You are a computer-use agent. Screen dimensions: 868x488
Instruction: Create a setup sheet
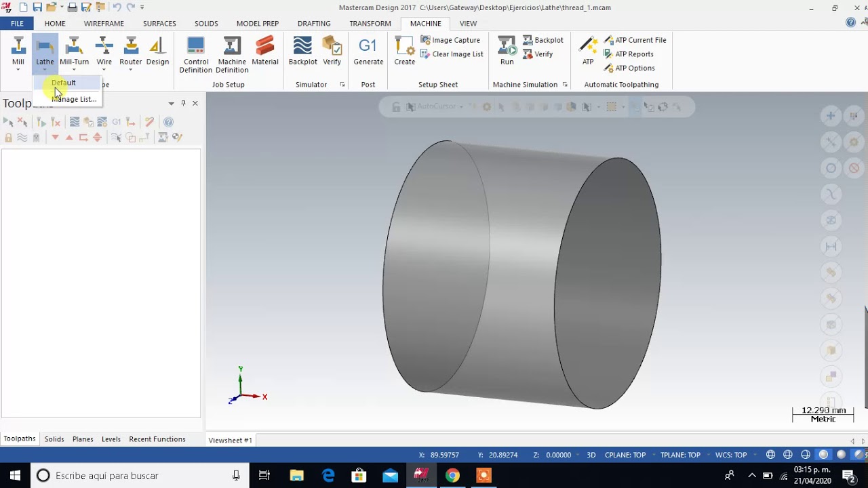[405, 52]
